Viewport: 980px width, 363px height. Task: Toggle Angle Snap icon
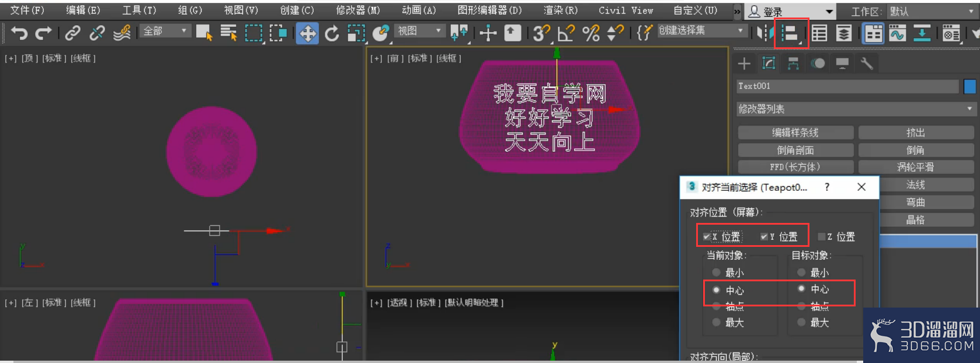tap(566, 33)
